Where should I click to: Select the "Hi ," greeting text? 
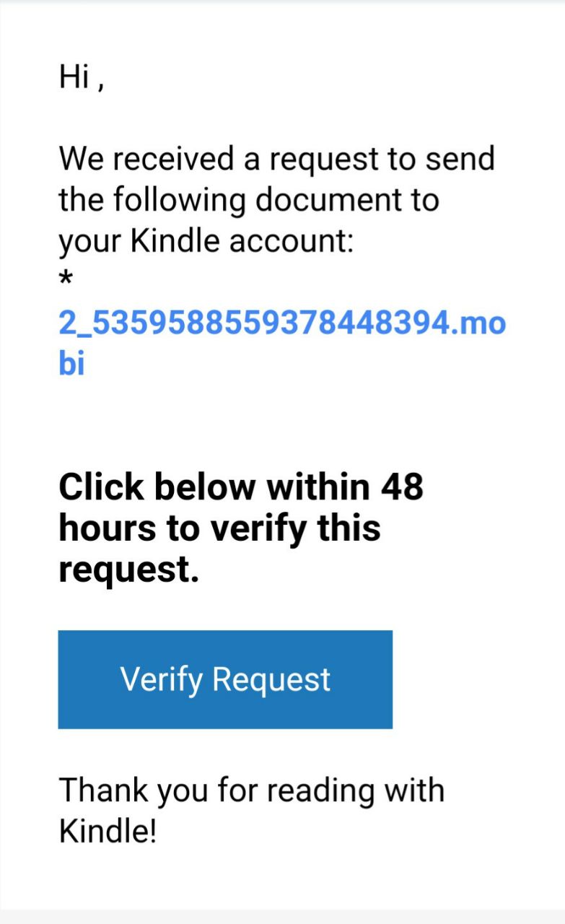pyautogui.click(x=82, y=77)
